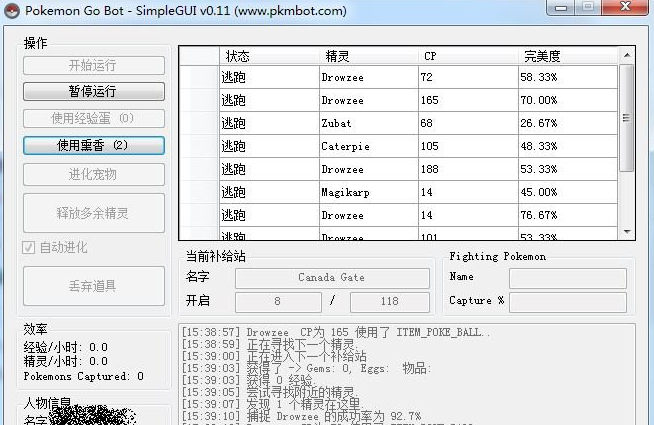Click the Zubat cell in the table

point(369,123)
